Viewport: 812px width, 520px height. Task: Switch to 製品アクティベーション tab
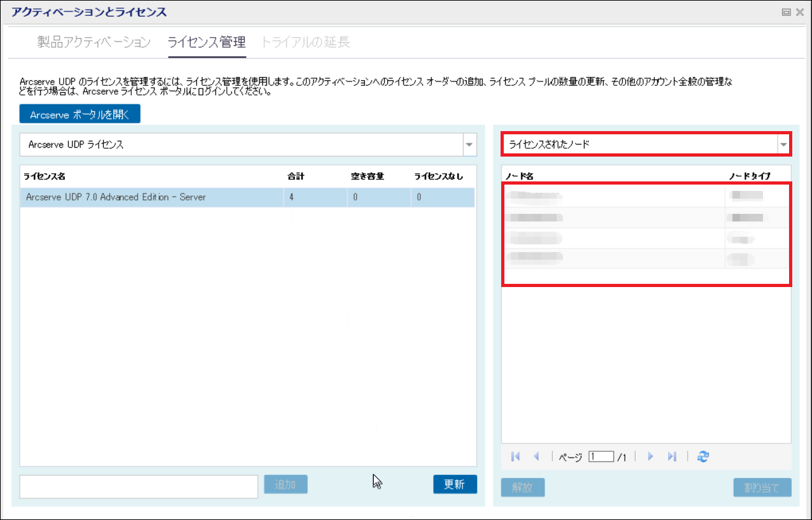click(x=94, y=43)
